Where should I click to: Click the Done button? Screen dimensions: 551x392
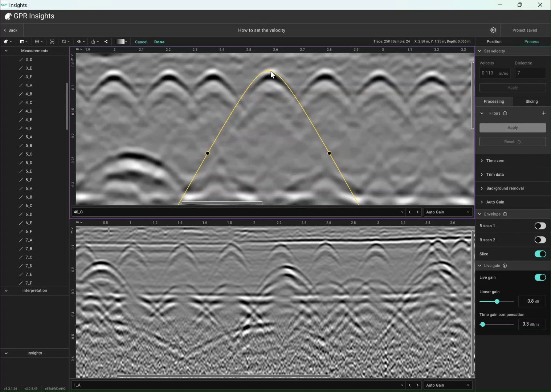tap(159, 42)
